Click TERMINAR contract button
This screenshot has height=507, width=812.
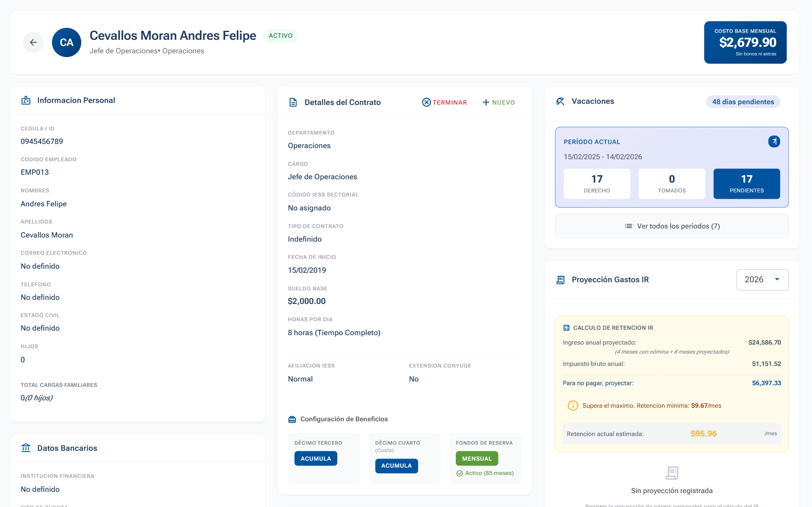(x=444, y=102)
